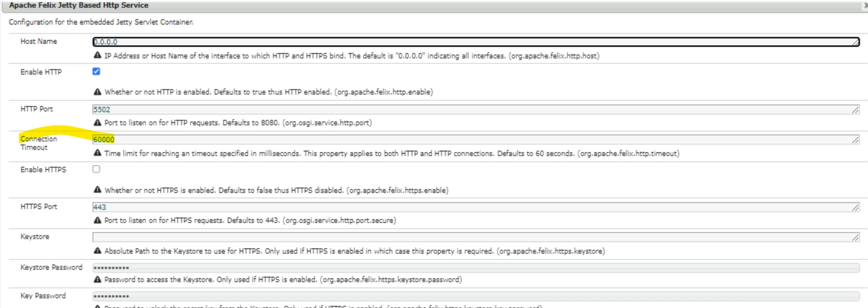This screenshot has width=868, height=308.
Task: Click the description mentioning org.apache.felix.http.timeout
Action: click(392, 154)
